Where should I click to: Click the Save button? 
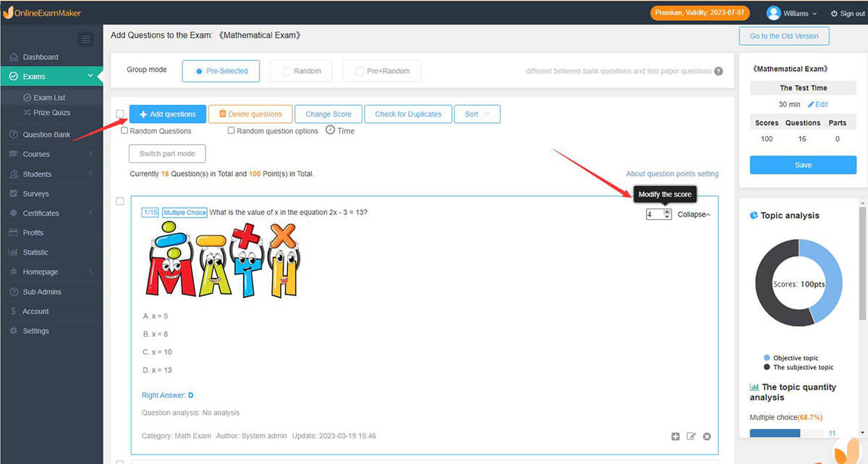(x=802, y=164)
